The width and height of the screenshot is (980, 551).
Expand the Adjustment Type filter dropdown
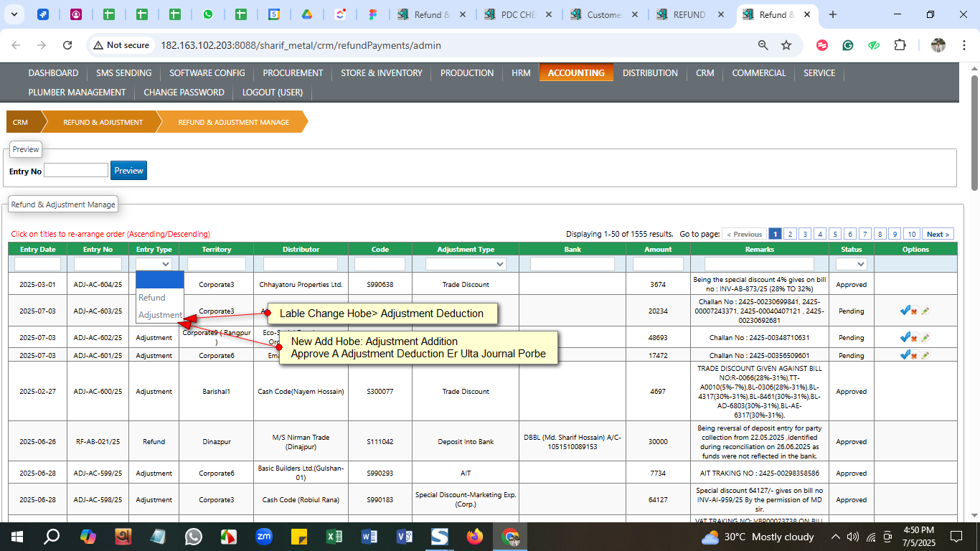(466, 264)
